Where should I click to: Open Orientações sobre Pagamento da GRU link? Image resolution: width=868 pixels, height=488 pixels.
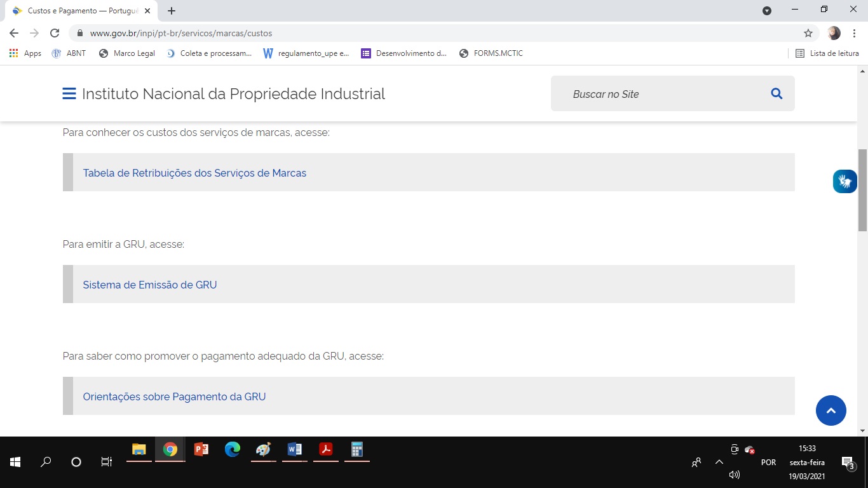pyautogui.click(x=174, y=396)
